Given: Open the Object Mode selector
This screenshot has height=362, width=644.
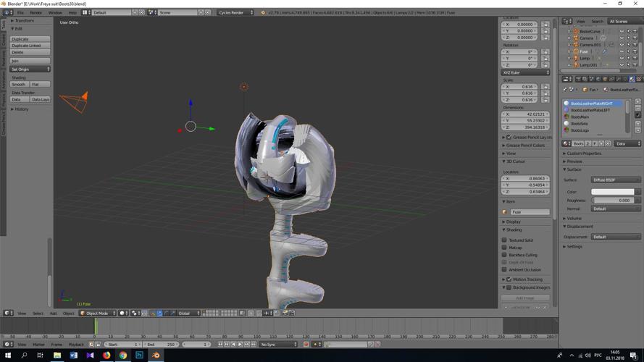Looking at the screenshot, I should 98,313.
